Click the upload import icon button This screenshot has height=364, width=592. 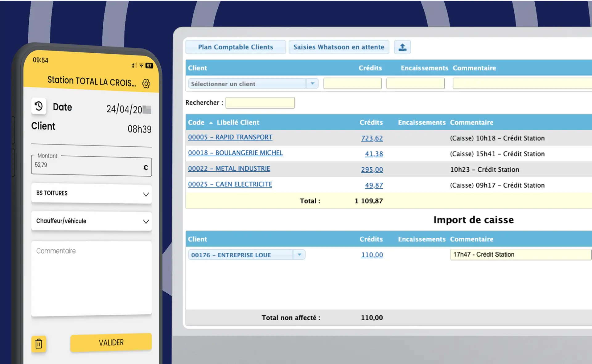[x=402, y=47]
